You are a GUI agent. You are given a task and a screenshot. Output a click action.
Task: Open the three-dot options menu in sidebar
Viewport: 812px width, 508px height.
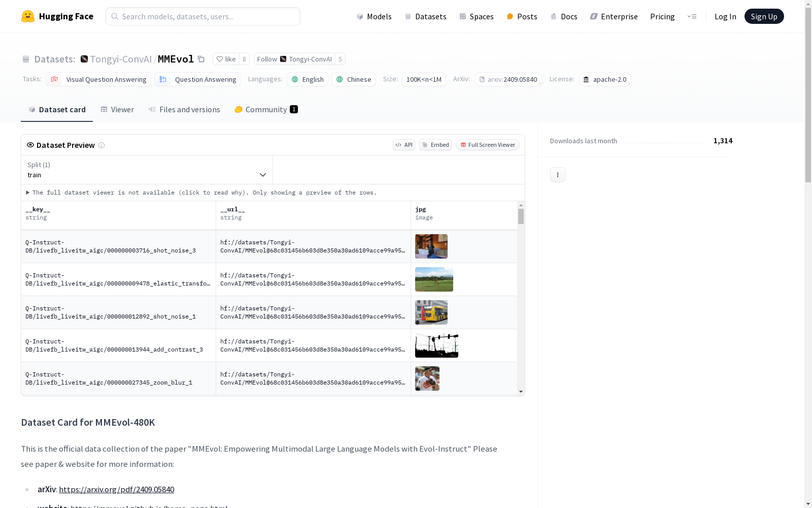(558, 175)
